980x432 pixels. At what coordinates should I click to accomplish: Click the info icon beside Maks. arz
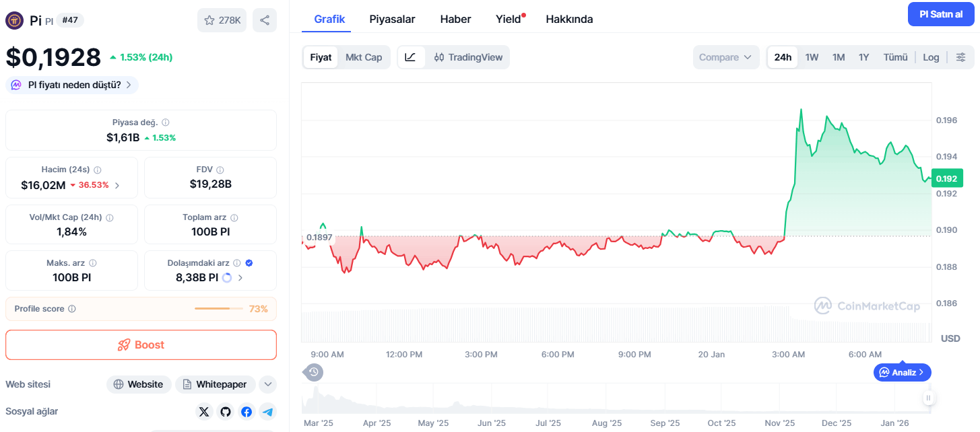click(93, 263)
